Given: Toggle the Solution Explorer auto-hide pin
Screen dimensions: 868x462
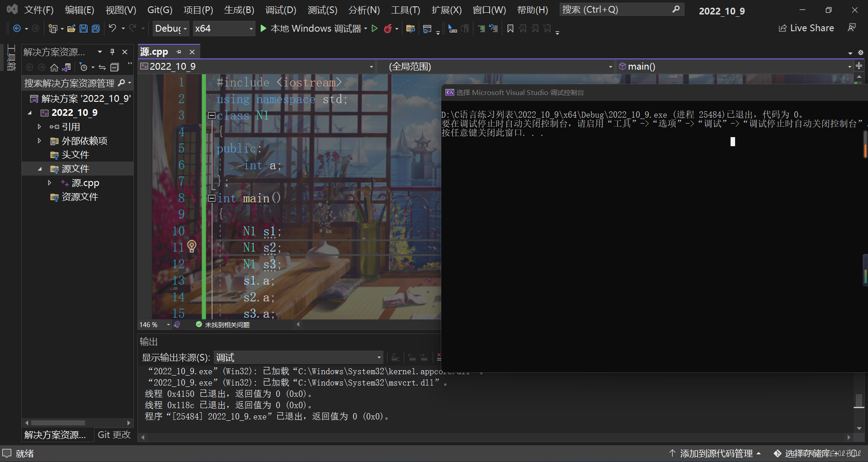Looking at the screenshot, I should pyautogui.click(x=113, y=52).
